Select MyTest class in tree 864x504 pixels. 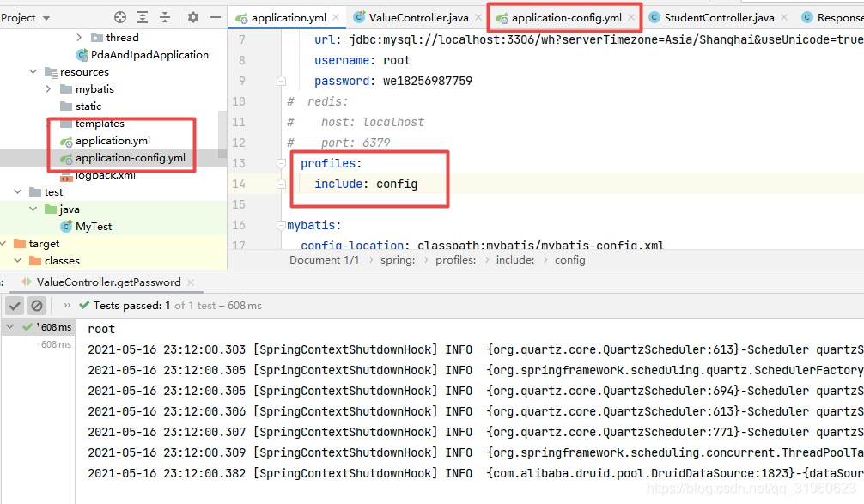(x=94, y=227)
